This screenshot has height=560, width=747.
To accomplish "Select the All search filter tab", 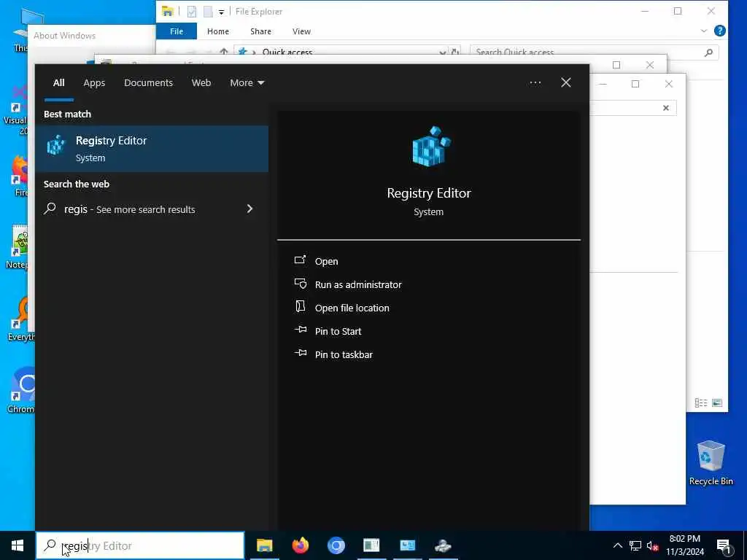I will [58, 83].
